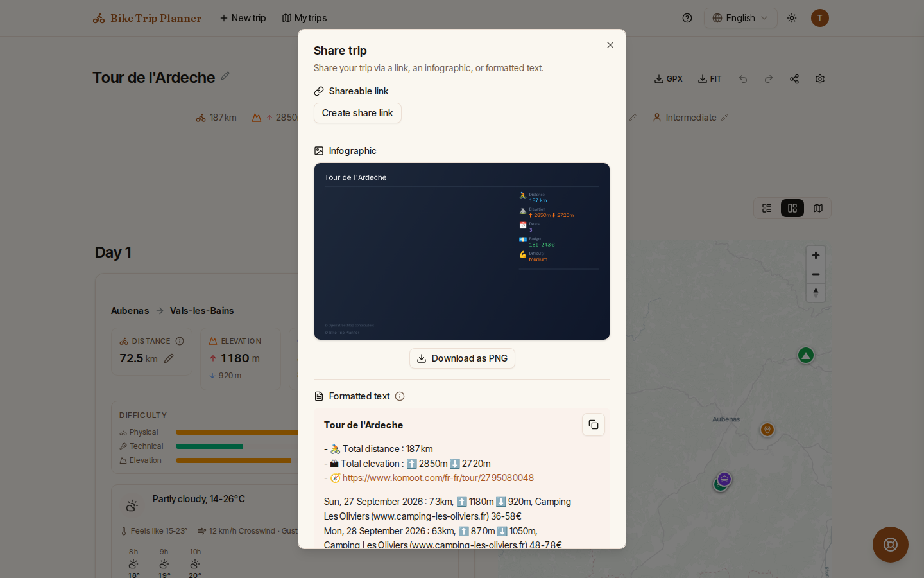Open the My trips menu item
Image resolution: width=924 pixels, height=578 pixels.
(x=305, y=18)
